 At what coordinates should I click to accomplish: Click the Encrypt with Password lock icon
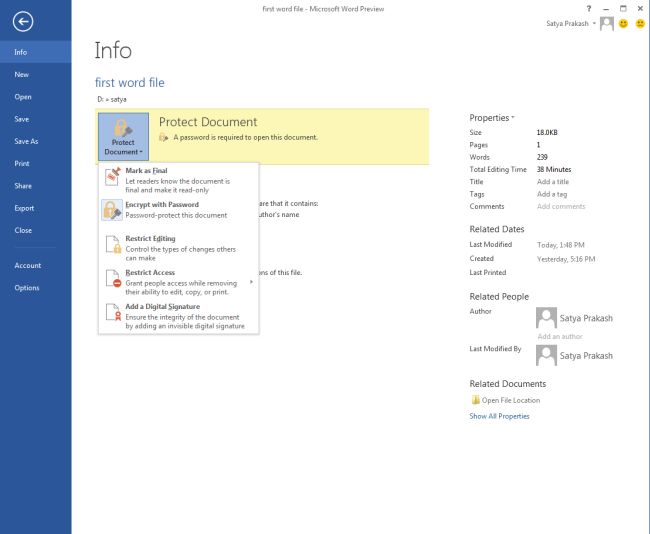[112, 210]
